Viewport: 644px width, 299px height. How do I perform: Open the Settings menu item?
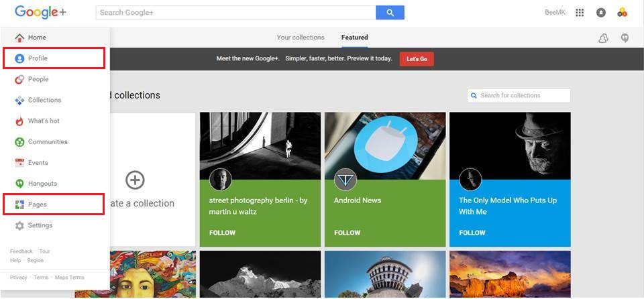[x=56, y=225]
